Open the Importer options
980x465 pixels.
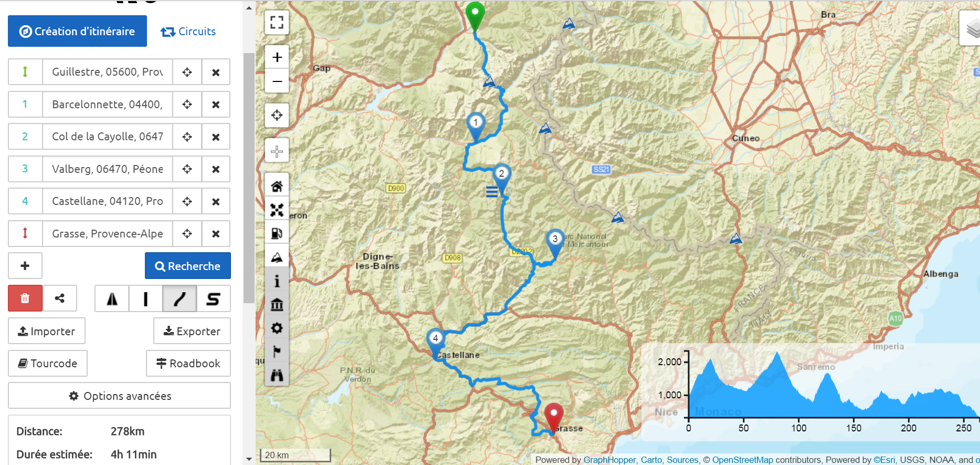coord(47,331)
